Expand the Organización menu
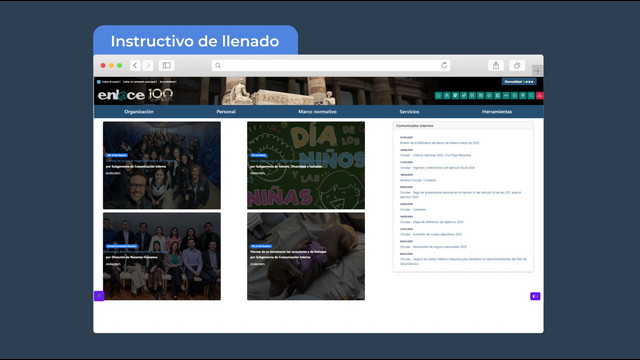The height and width of the screenshot is (360, 640). pos(139,111)
